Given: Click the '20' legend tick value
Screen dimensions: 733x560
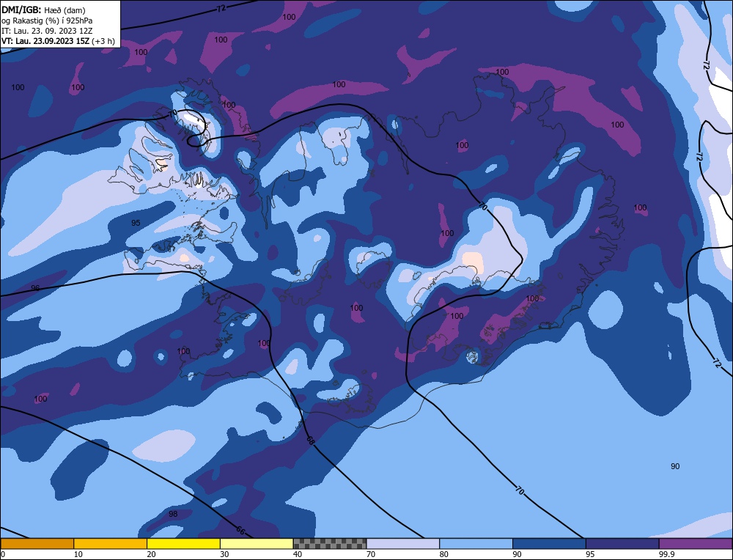Looking at the screenshot, I should [151, 554].
